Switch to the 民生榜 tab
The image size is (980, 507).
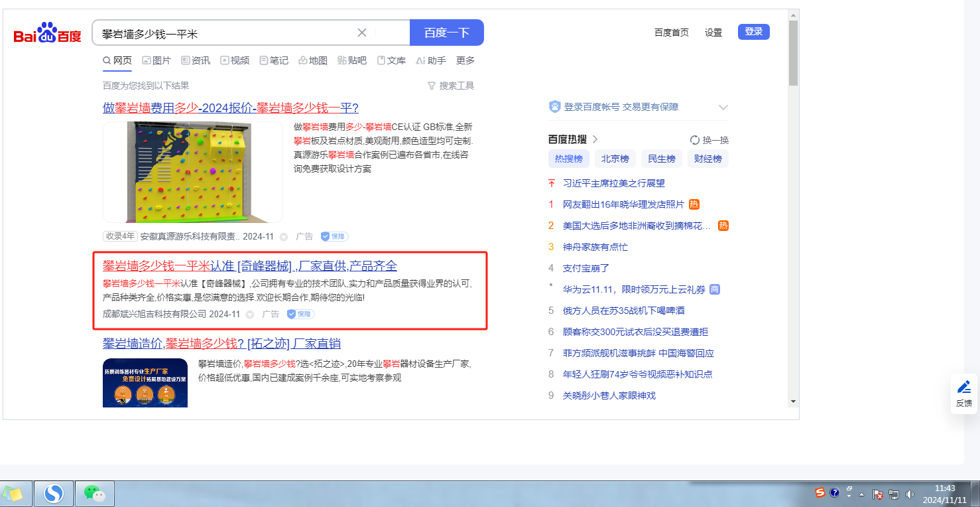662,159
